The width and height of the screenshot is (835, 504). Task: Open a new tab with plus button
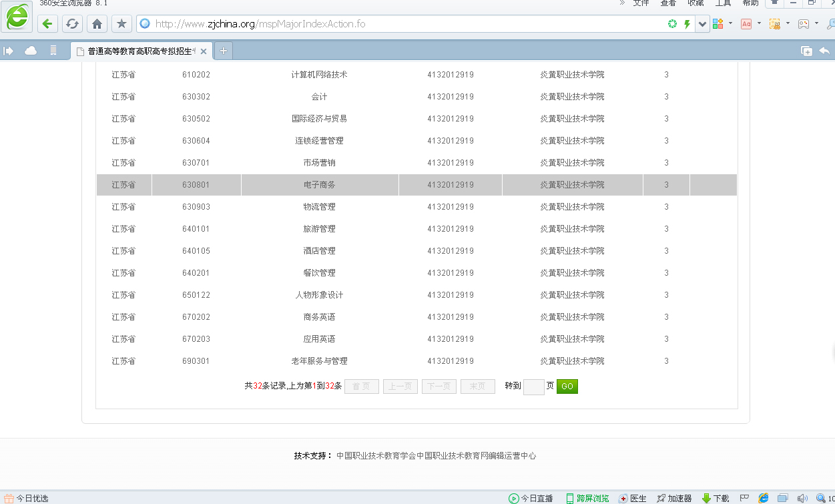pos(224,51)
